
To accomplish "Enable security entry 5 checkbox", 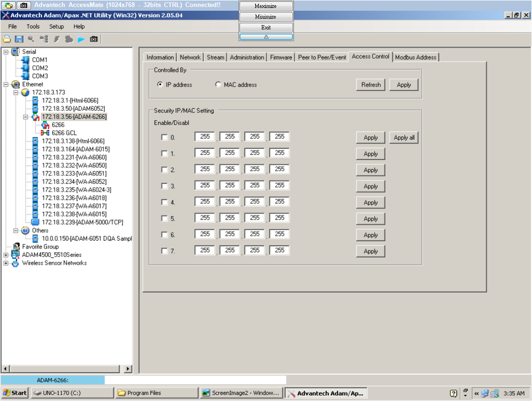I will [165, 218].
